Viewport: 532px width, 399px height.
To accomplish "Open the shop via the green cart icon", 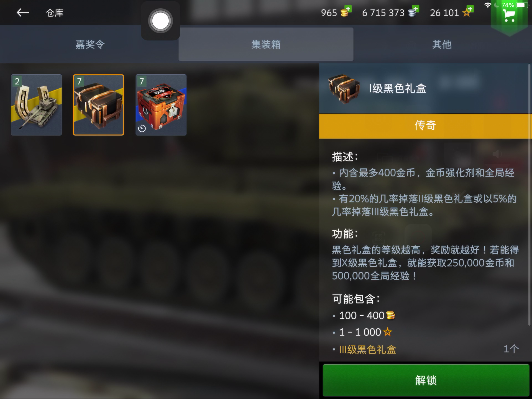I will 509,16.
